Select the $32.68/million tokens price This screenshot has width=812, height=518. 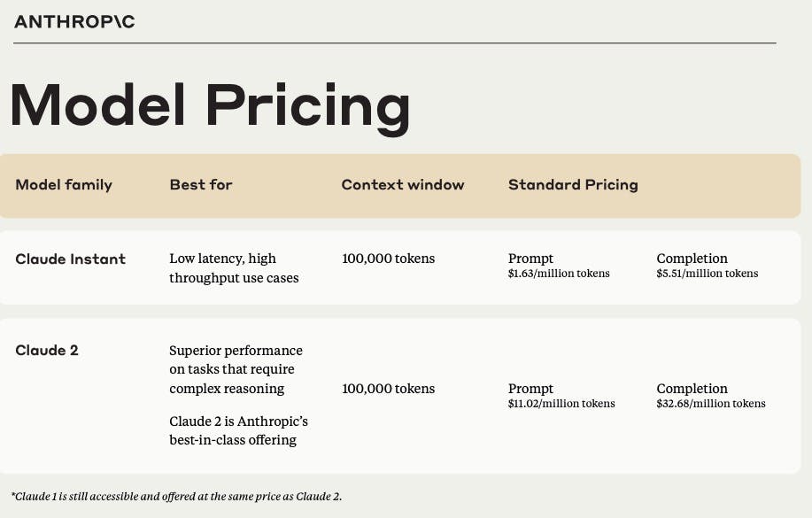point(711,404)
